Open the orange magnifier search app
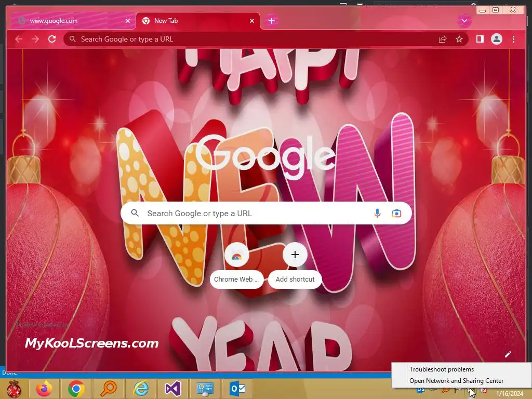Viewport: 532px width, 399px height. coord(108,389)
